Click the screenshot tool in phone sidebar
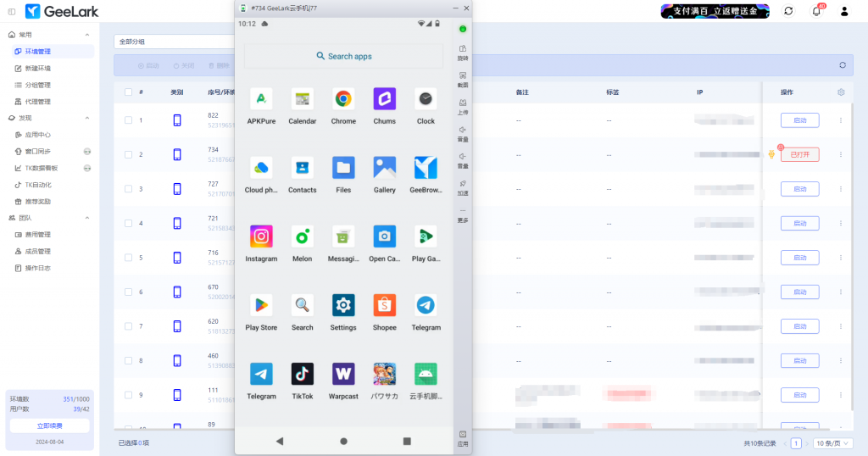This screenshot has height=456, width=868. click(463, 77)
